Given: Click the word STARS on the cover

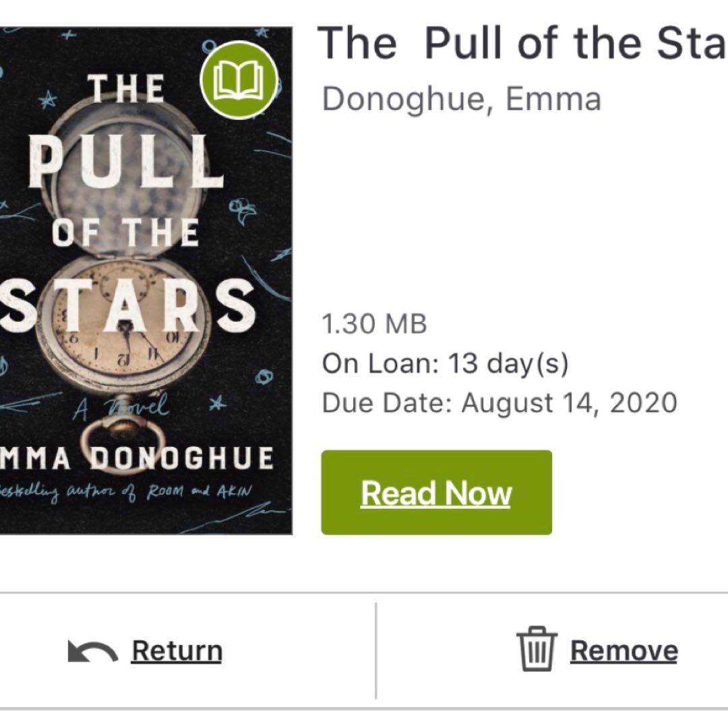Looking at the screenshot, I should coord(128,303).
